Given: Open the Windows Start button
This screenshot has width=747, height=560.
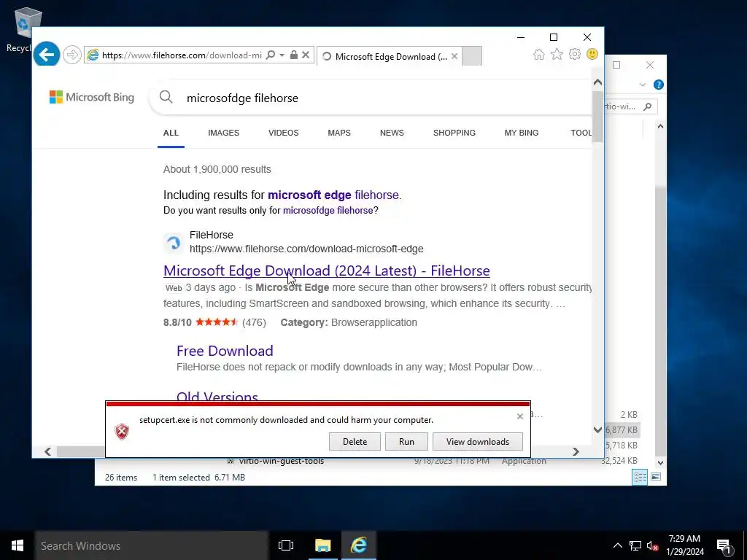Looking at the screenshot, I should [18, 545].
